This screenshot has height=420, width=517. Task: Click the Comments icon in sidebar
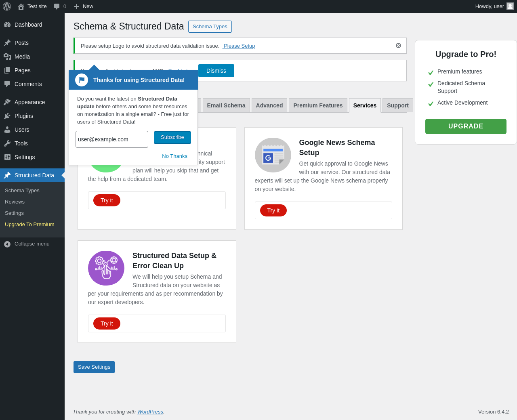pos(7,84)
